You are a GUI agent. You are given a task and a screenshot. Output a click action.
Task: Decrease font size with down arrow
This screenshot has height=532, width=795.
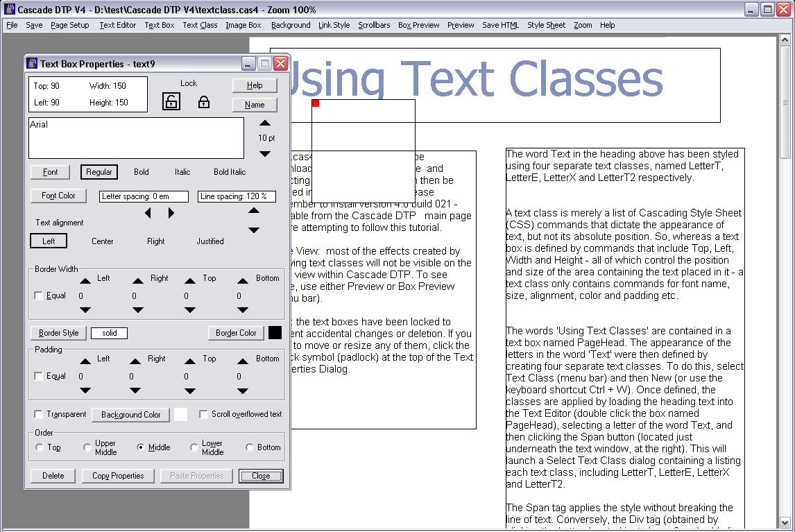click(265, 154)
